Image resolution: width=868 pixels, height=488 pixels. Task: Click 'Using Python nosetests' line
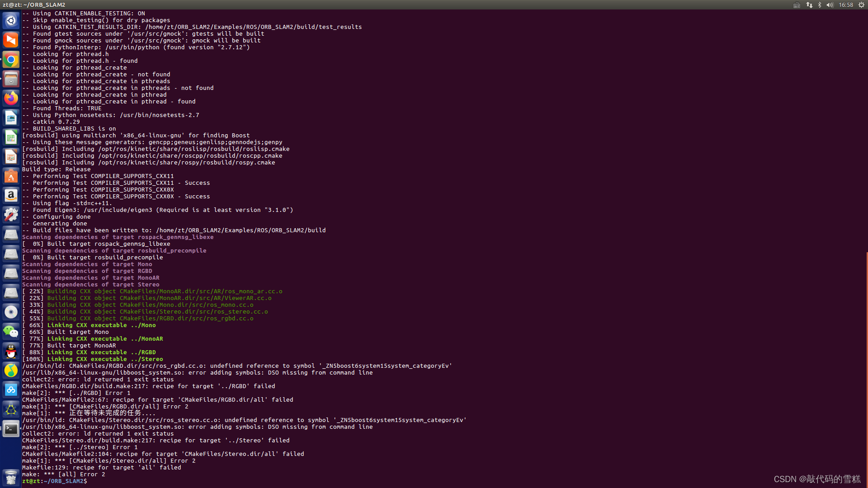(111, 115)
